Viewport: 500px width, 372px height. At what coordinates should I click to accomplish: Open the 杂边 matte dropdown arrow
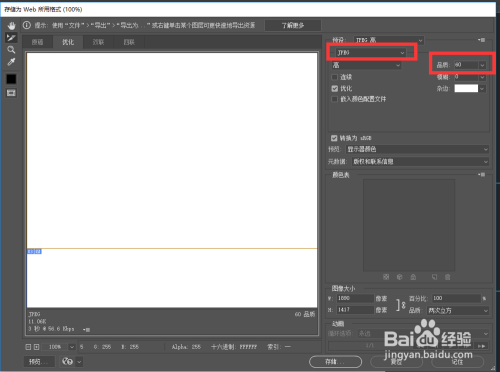482,89
